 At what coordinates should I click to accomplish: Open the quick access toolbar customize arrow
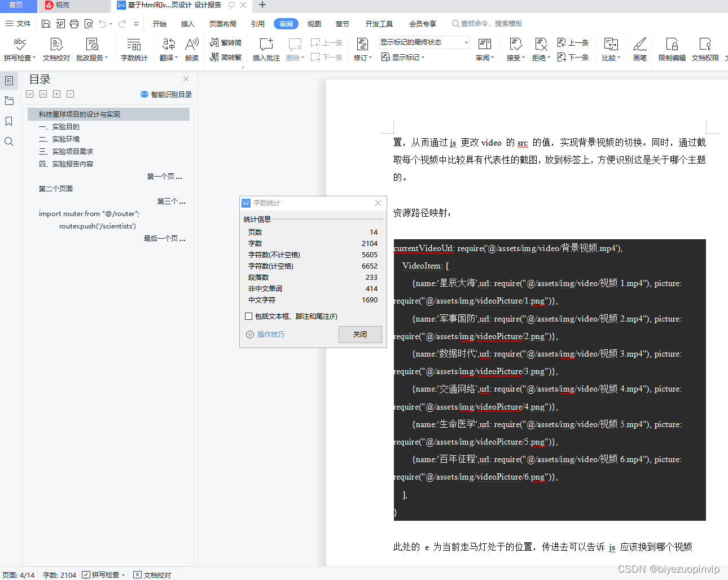click(x=136, y=24)
